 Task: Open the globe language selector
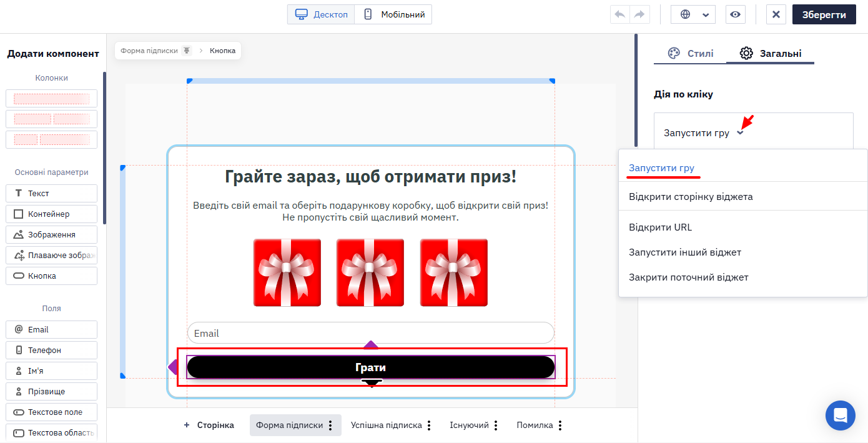[693, 14]
